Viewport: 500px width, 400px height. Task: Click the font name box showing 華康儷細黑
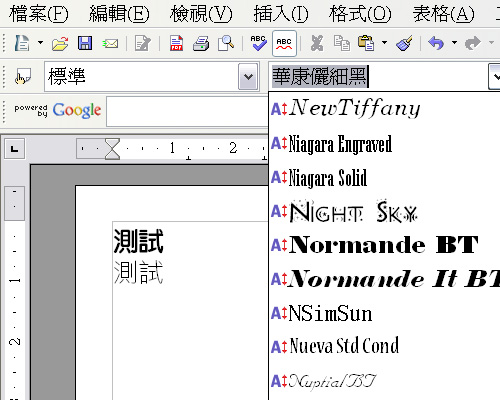coord(378,76)
